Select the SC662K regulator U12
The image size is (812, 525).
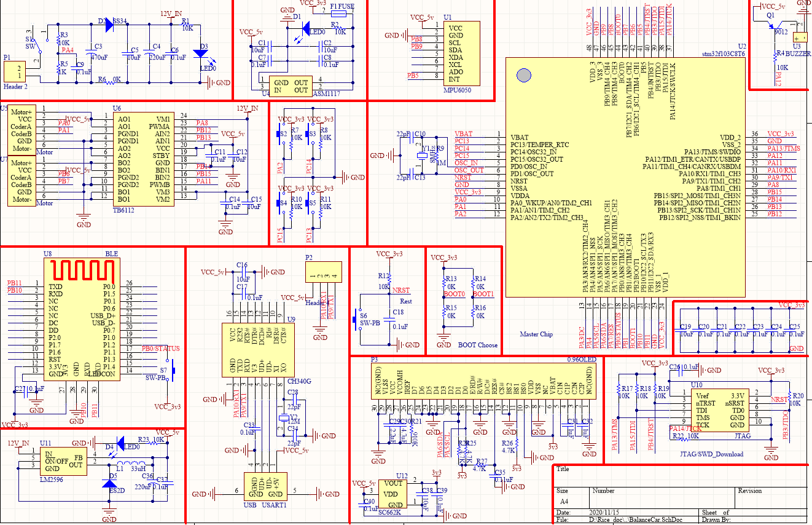(x=392, y=495)
